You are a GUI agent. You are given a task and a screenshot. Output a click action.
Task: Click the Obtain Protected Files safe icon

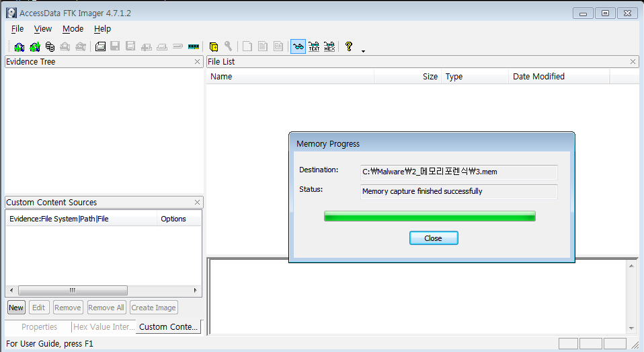tap(214, 46)
